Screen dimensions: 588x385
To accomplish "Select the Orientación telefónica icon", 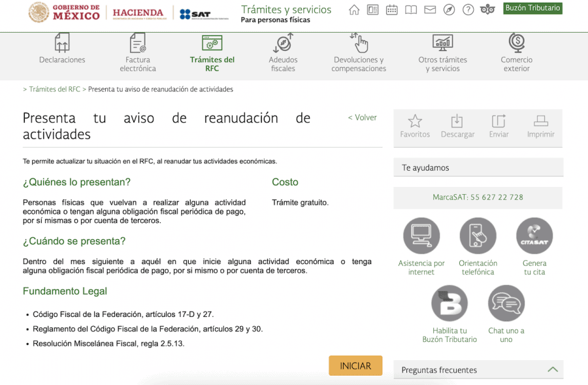I will coord(478,235).
